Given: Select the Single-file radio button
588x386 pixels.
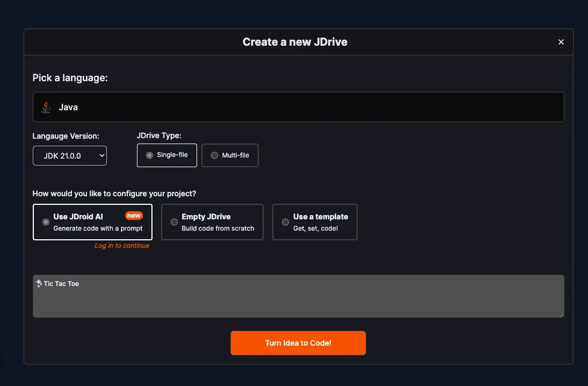Looking at the screenshot, I should pyautogui.click(x=150, y=155).
